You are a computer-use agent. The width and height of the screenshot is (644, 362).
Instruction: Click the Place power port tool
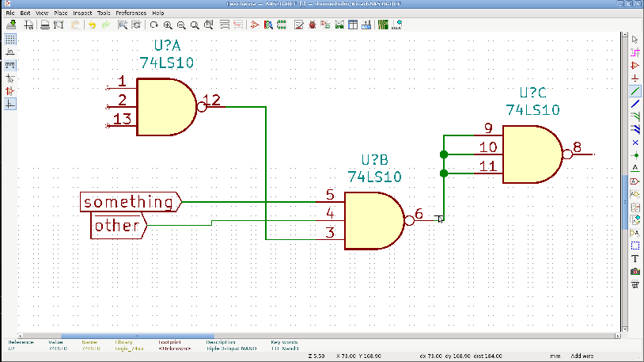point(635,78)
